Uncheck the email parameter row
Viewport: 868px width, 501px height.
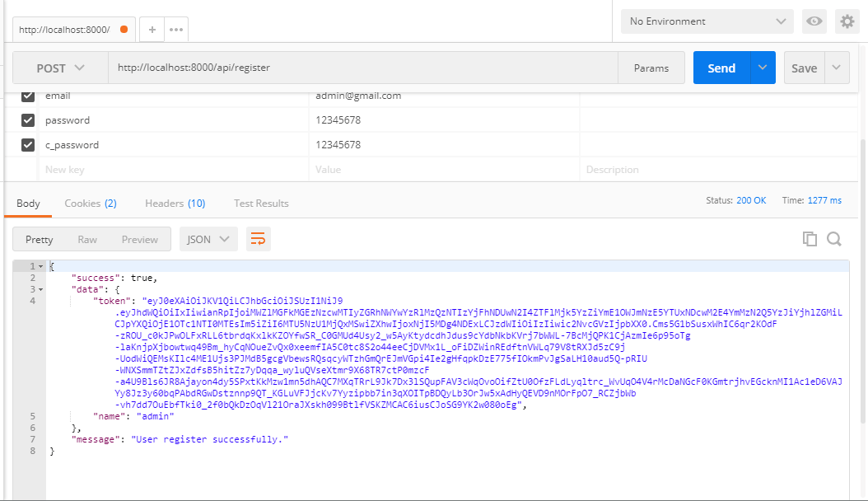27,96
